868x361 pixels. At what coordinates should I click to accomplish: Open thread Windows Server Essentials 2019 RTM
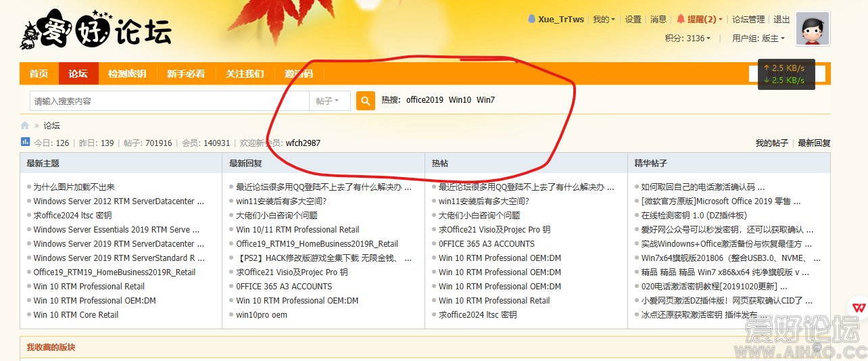click(x=116, y=230)
